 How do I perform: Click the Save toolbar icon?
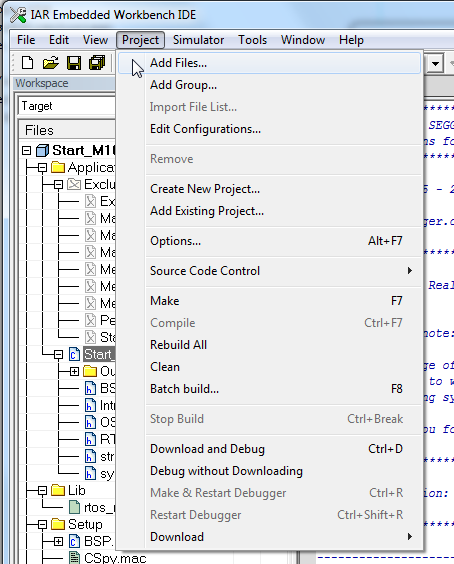click(74, 63)
